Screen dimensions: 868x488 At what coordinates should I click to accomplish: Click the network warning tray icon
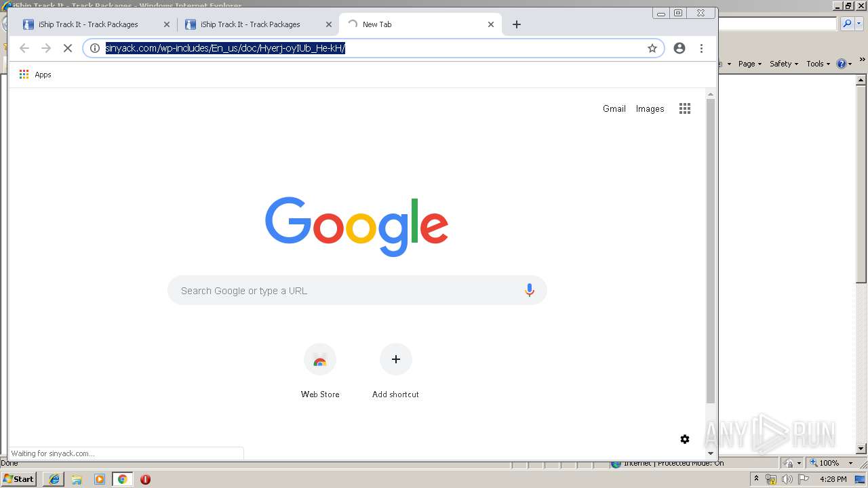771,479
